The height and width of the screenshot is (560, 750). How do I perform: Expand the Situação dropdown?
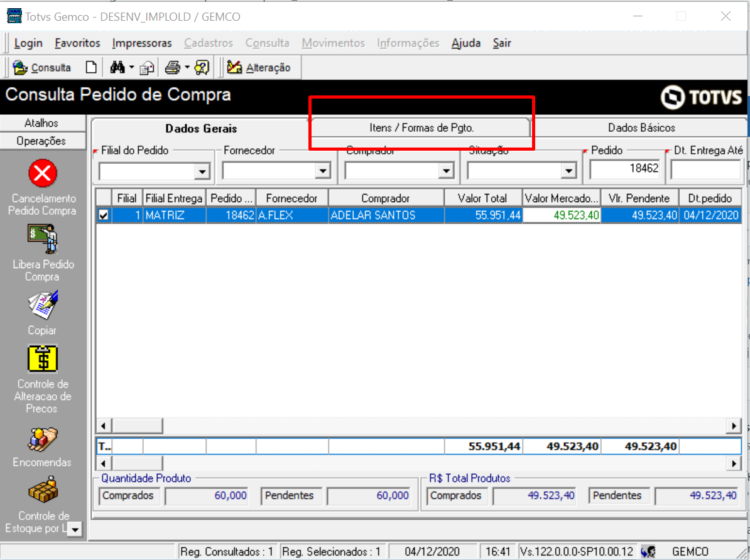[568, 171]
